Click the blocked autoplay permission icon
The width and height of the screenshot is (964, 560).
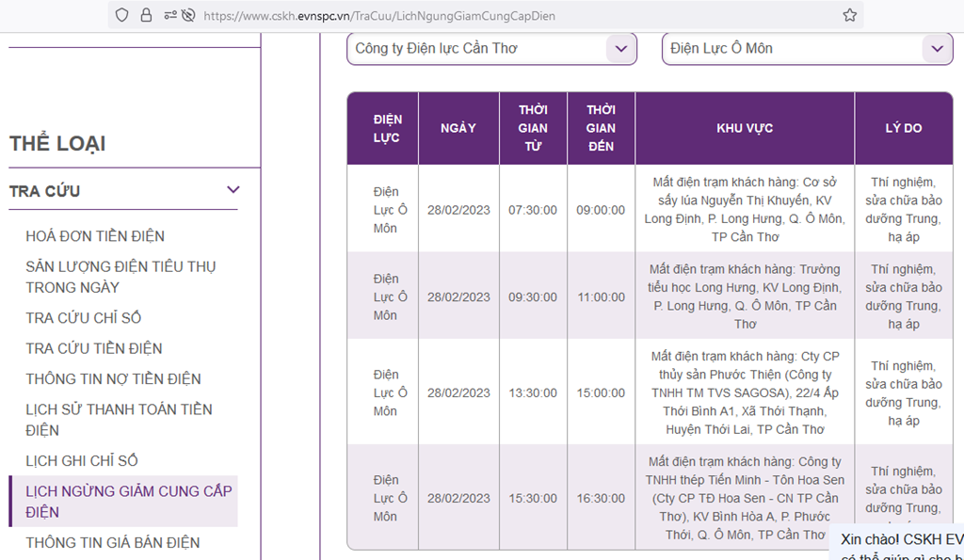click(x=187, y=15)
